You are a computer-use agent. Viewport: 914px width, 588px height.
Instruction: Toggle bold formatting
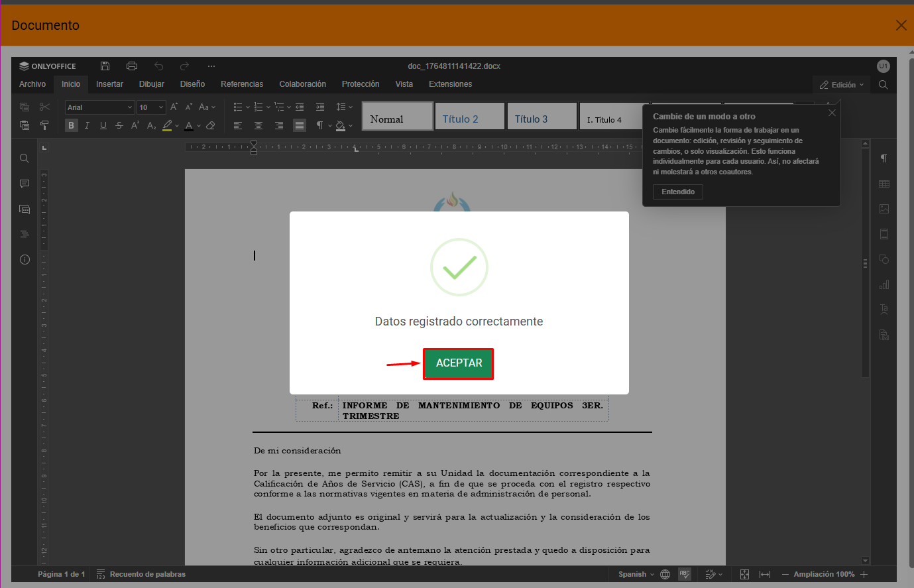click(x=71, y=125)
